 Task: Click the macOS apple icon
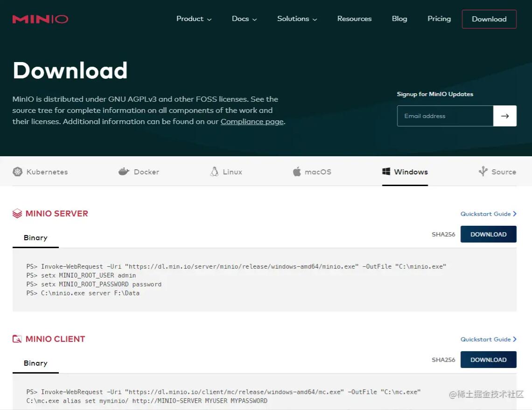[297, 172]
